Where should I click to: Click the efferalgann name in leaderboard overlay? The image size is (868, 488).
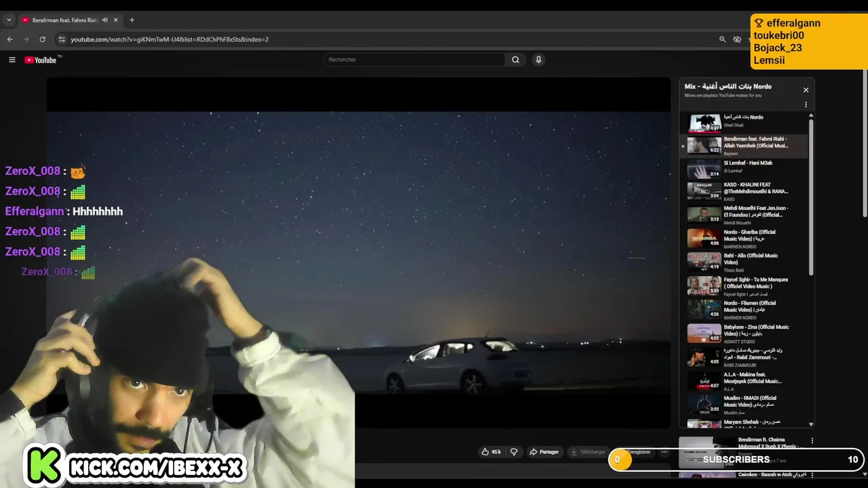point(793,23)
